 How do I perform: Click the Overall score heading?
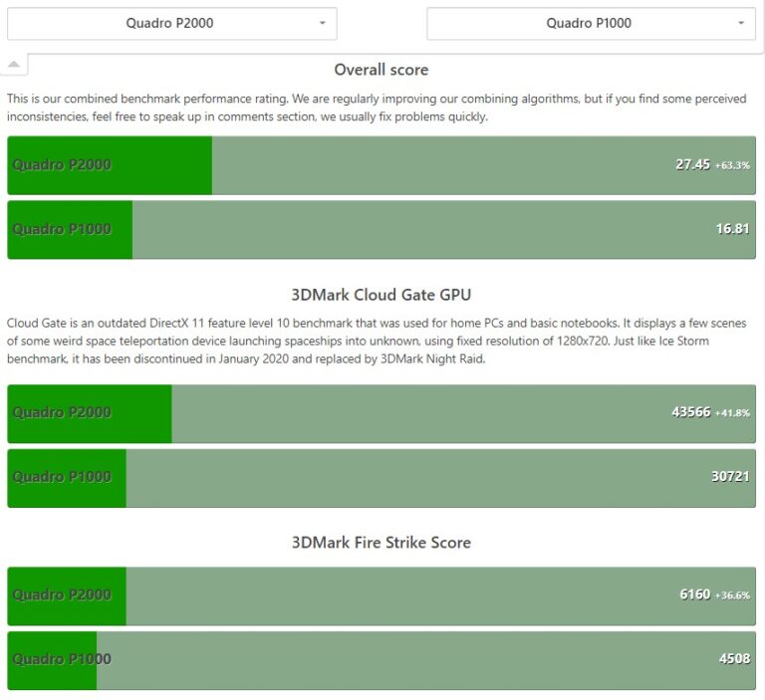382,70
